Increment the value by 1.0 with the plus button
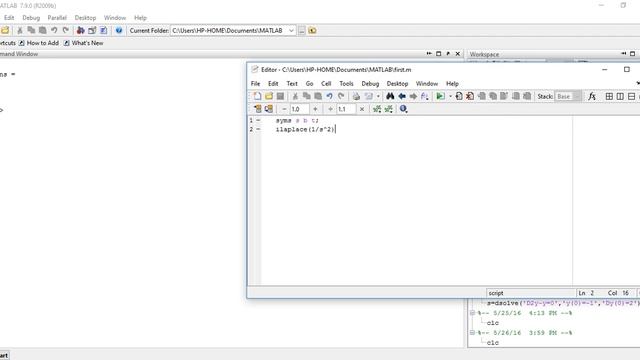Screen dimensions: 640x360 315,109
